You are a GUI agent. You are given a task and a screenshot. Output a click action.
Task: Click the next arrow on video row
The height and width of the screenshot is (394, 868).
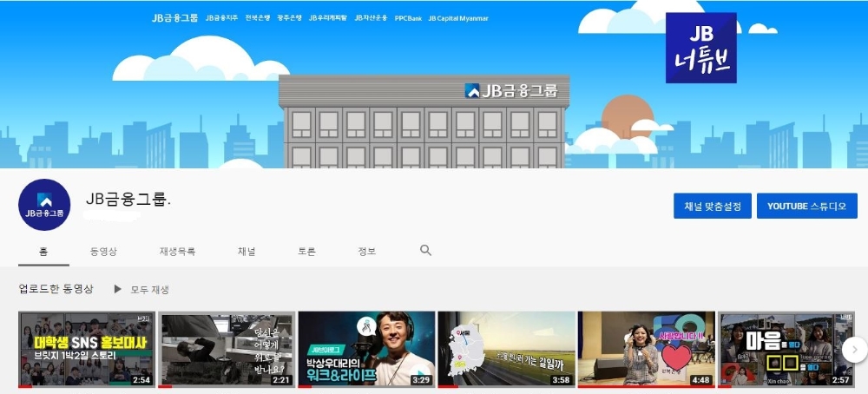(x=854, y=349)
